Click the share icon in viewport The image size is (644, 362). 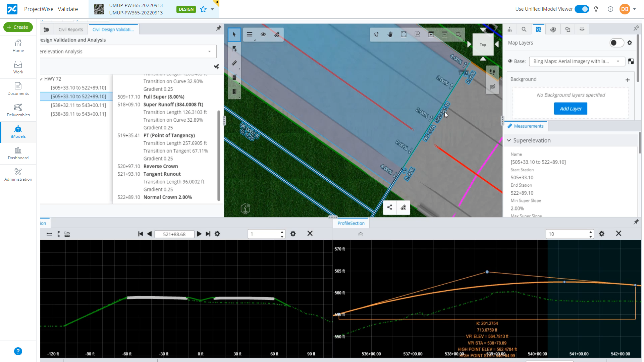[x=389, y=207]
